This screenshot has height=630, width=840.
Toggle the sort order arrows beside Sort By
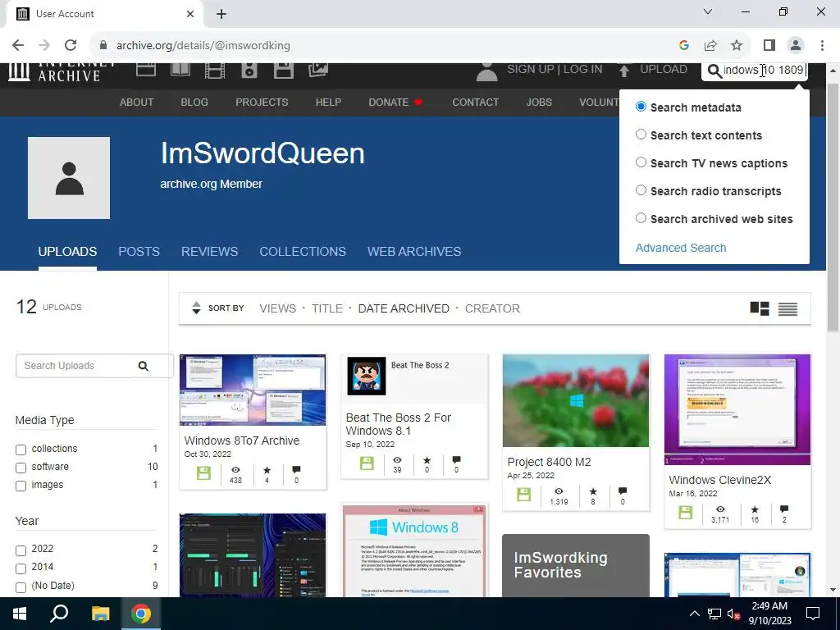[x=196, y=308]
